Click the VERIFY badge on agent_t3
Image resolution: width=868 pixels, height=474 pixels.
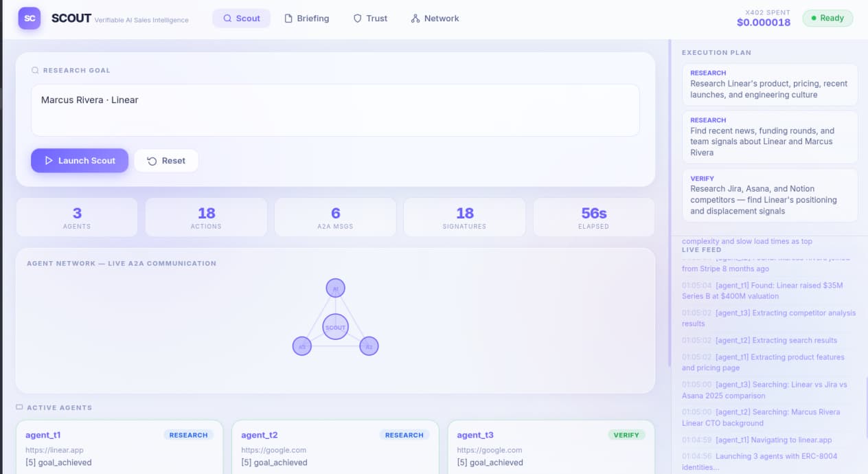click(x=626, y=435)
